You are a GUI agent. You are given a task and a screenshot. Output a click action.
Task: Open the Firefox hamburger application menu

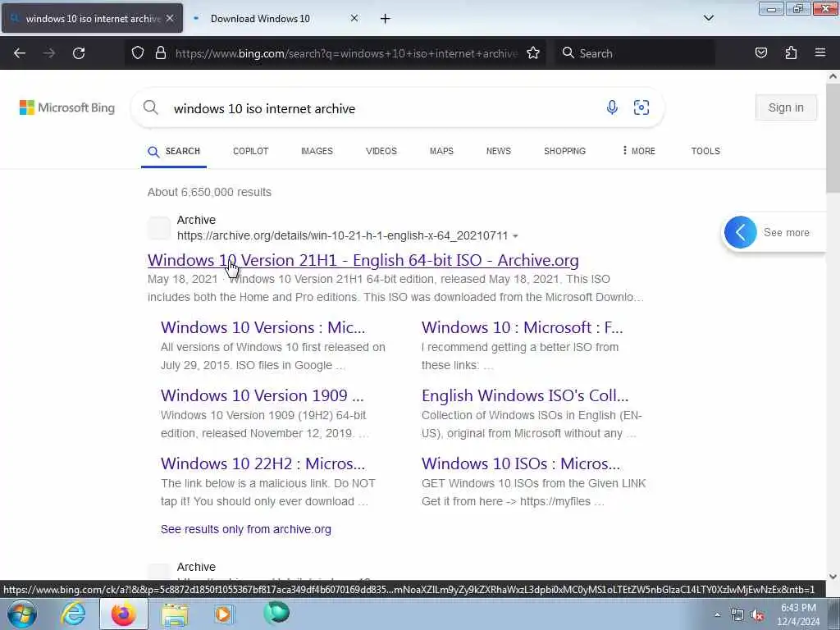click(820, 52)
